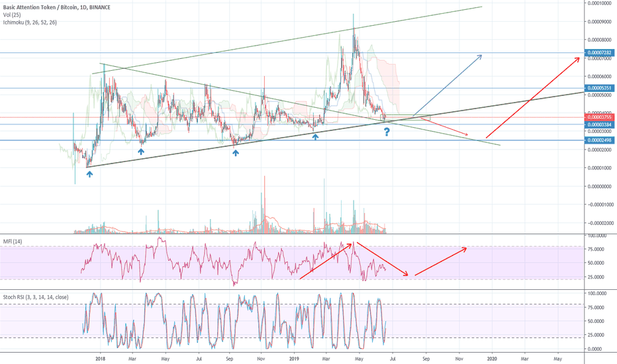This screenshot has width=617, height=364.
Task: Click the blue 0.00002498 price label
Action: point(600,140)
